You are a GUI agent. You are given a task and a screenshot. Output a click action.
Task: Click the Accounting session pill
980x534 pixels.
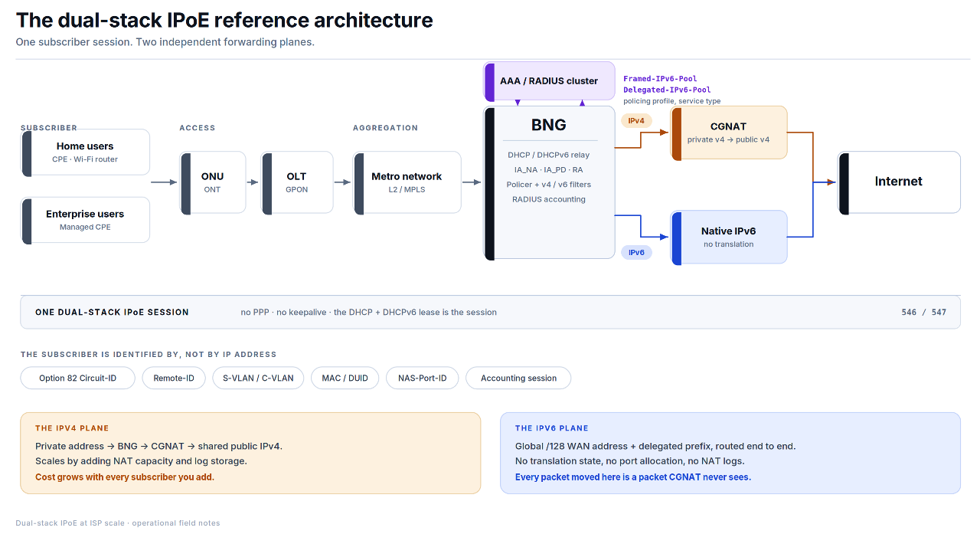pos(518,378)
